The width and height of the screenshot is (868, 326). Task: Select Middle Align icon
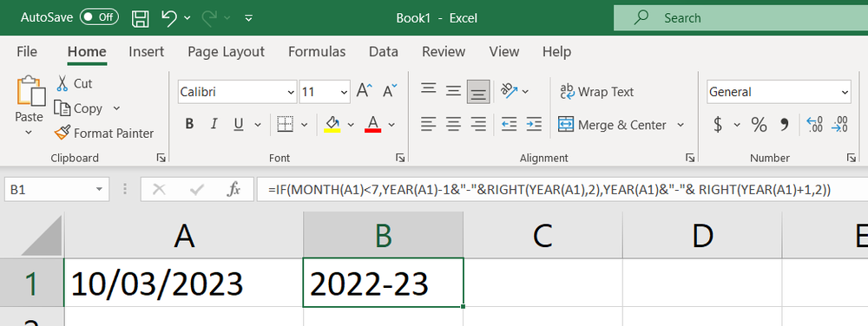[x=453, y=91]
